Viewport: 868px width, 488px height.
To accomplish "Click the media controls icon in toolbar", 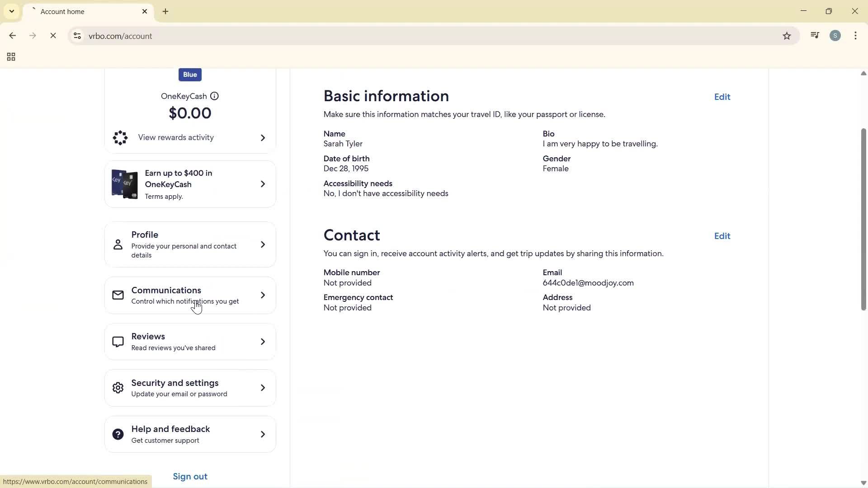I will [815, 35].
